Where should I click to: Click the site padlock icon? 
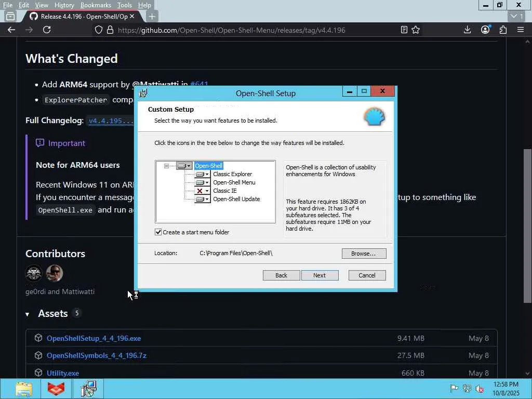[x=110, y=30]
